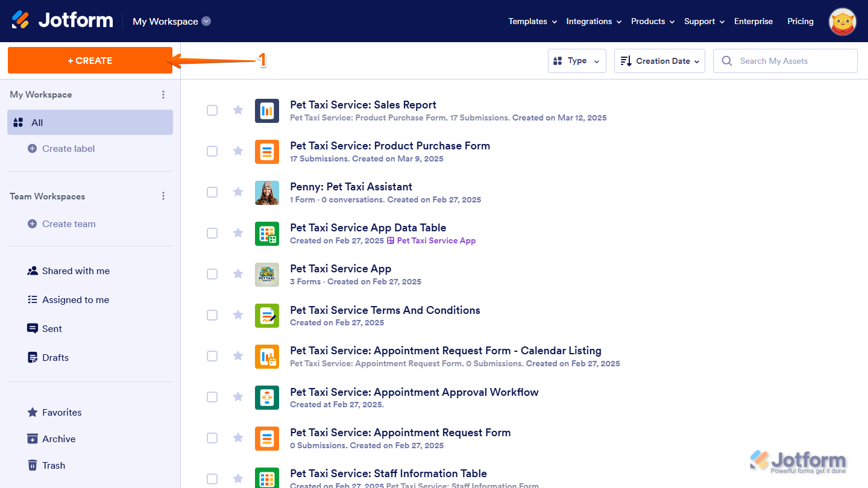The image size is (868, 488).
Task: Star the Pet Taxi Service App Data Table
Action: click(x=238, y=233)
